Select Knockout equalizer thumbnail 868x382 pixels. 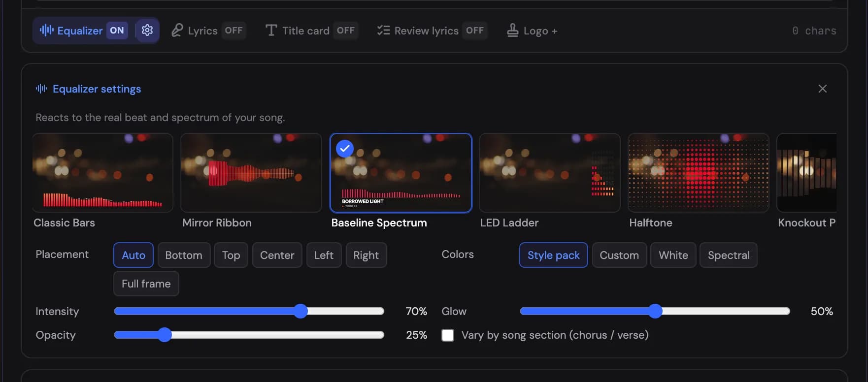coord(806,173)
